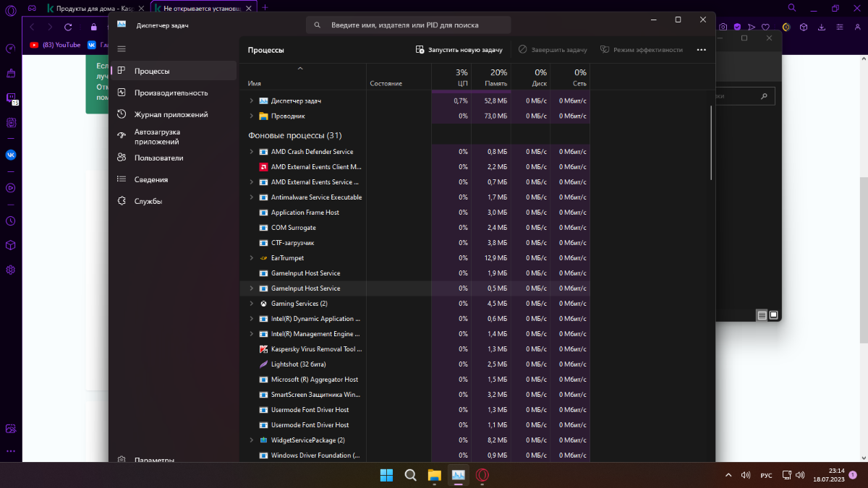Click the Windows Start button
The width and height of the screenshot is (868, 488).
(x=387, y=475)
